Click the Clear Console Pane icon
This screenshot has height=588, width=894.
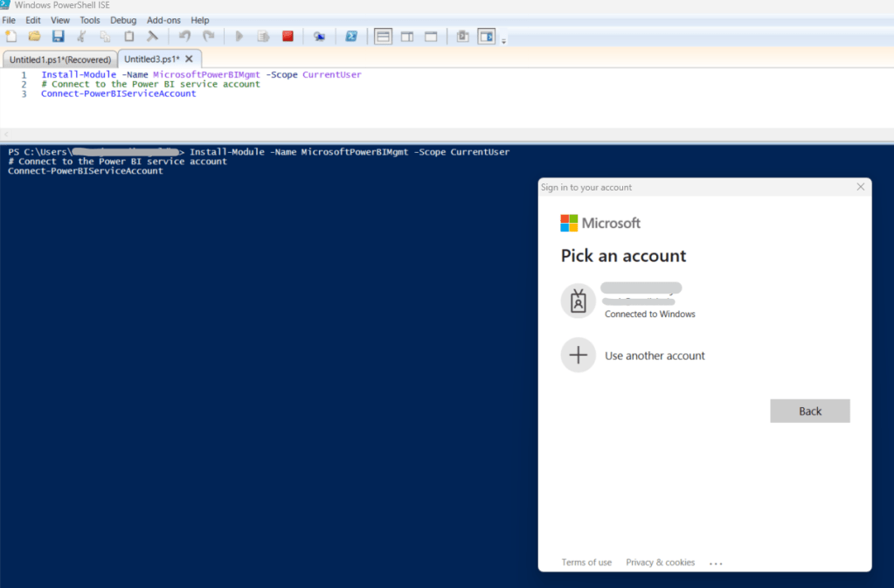152,36
